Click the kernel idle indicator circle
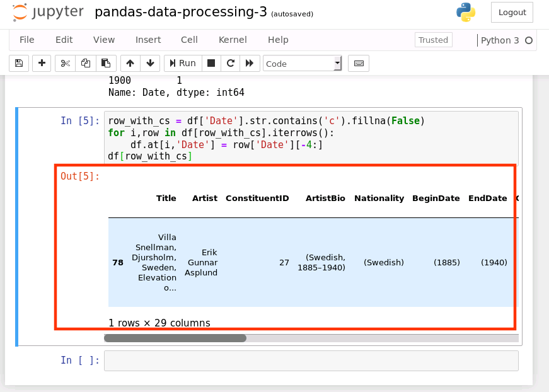This screenshot has width=549, height=392. 529,40
